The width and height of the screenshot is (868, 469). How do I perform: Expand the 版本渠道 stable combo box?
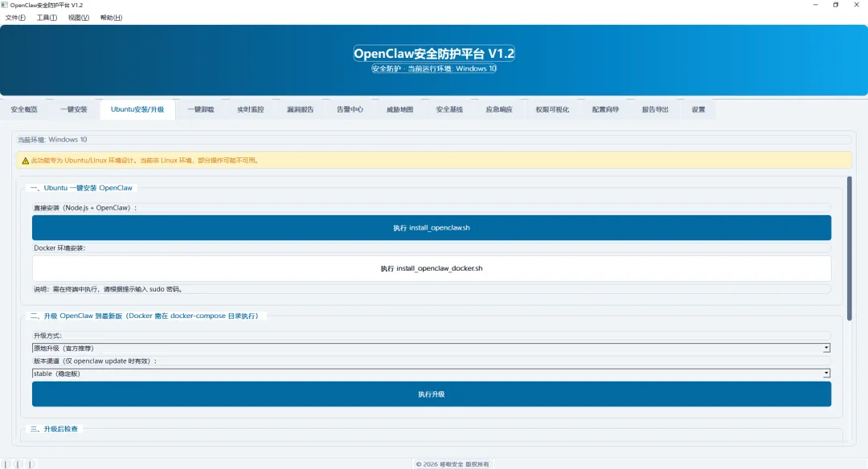432,373
